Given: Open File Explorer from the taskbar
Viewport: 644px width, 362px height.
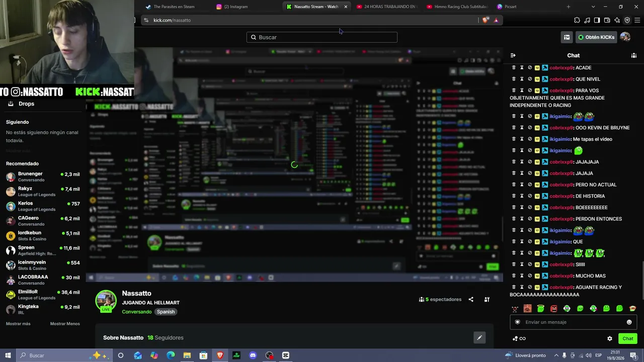Looking at the screenshot, I should click(x=187, y=355).
